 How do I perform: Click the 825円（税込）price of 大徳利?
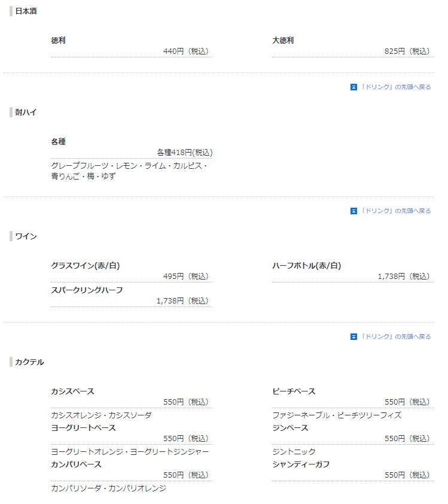(407, 51)
